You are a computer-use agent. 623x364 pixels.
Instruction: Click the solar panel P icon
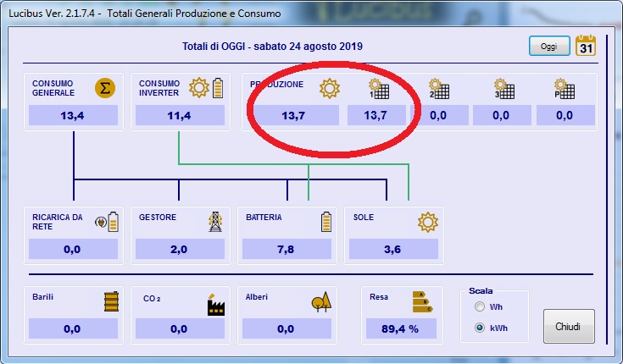click(x=564, y=88)
